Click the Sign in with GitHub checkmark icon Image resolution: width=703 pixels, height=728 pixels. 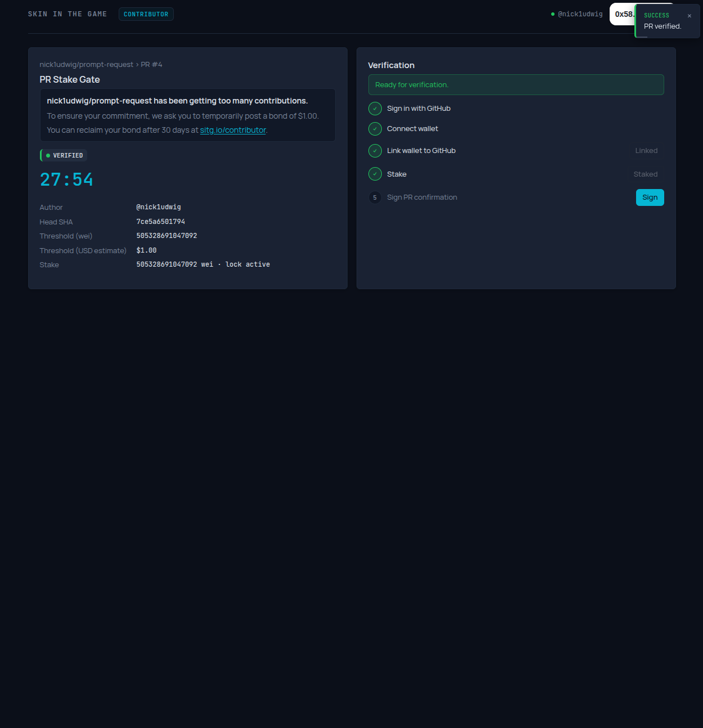(375, 109)
